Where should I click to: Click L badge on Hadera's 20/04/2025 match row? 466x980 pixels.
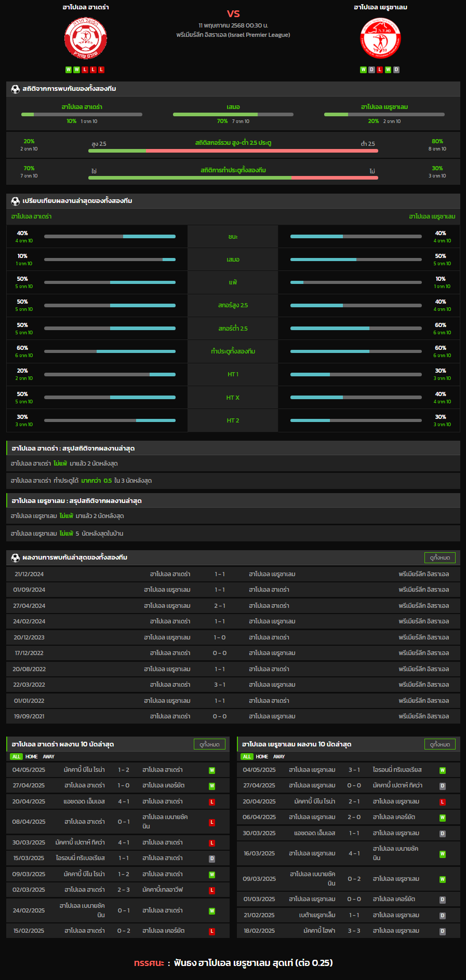[x=212, y=802]
